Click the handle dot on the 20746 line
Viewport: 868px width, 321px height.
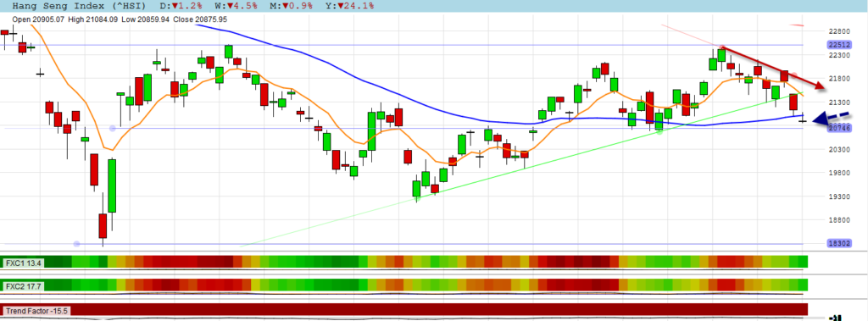(x=113, y=128)
